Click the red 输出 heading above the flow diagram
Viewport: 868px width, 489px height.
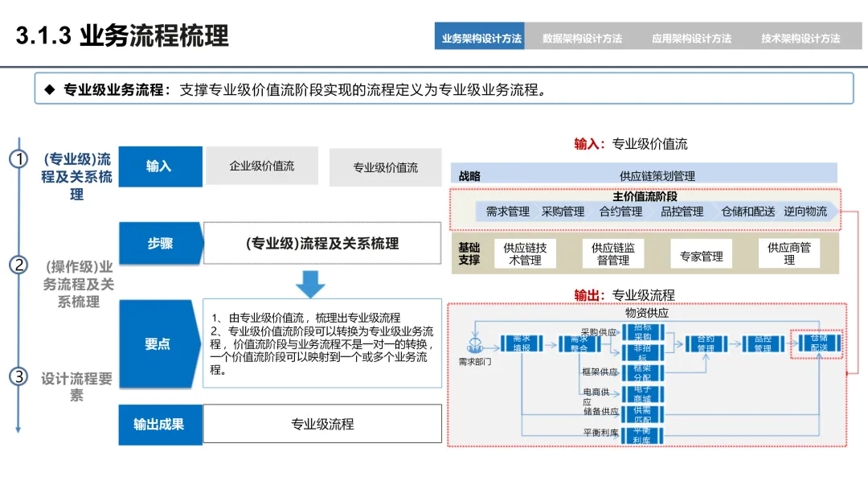pos(590,295)
